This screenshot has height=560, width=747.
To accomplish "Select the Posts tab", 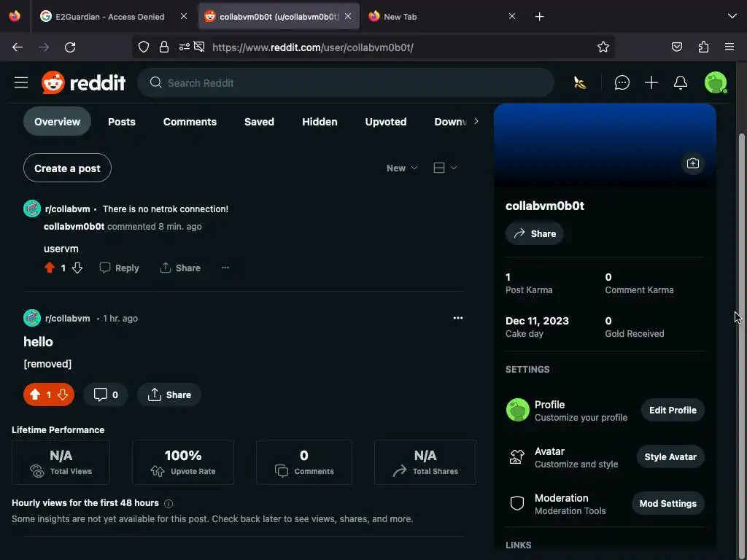I will pyautogui.click(x=122, y=122).
